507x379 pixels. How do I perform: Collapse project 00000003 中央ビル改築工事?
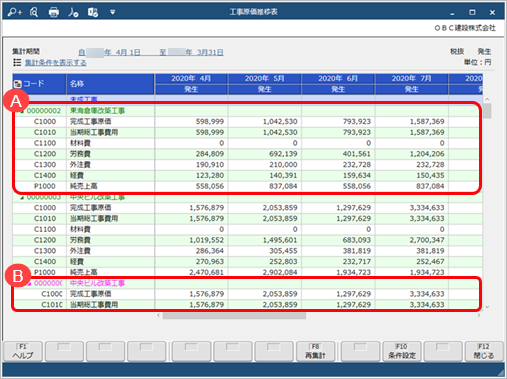[x=22, y=198]
